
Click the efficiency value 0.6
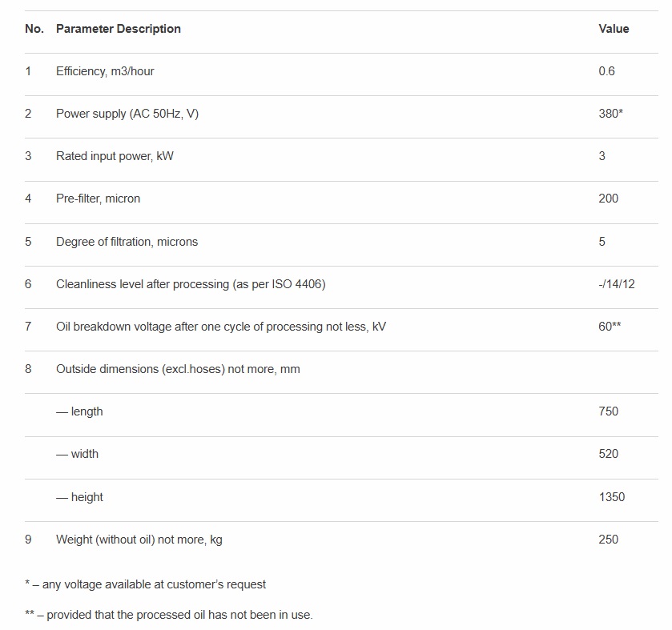click(x=606, y=71)
